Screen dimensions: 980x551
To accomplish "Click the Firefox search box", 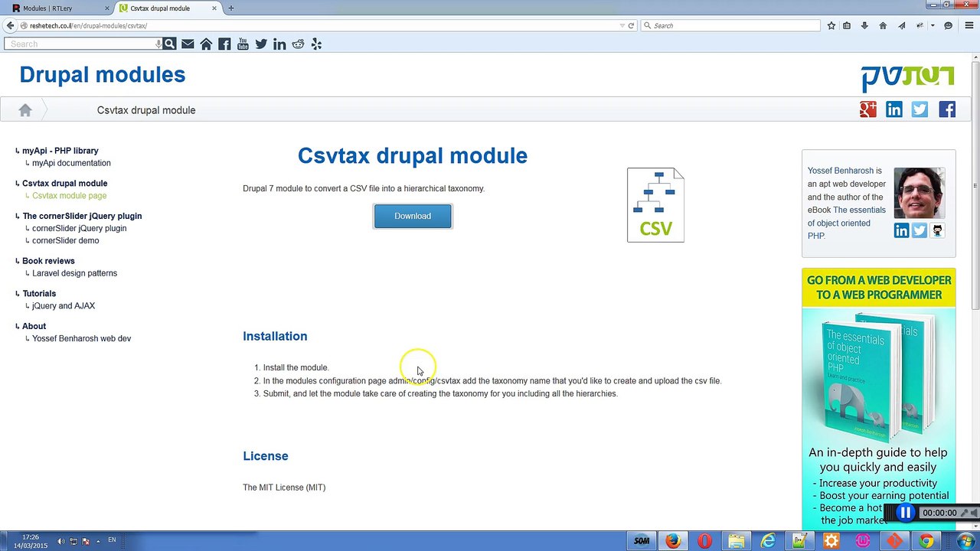I will 731,25.
